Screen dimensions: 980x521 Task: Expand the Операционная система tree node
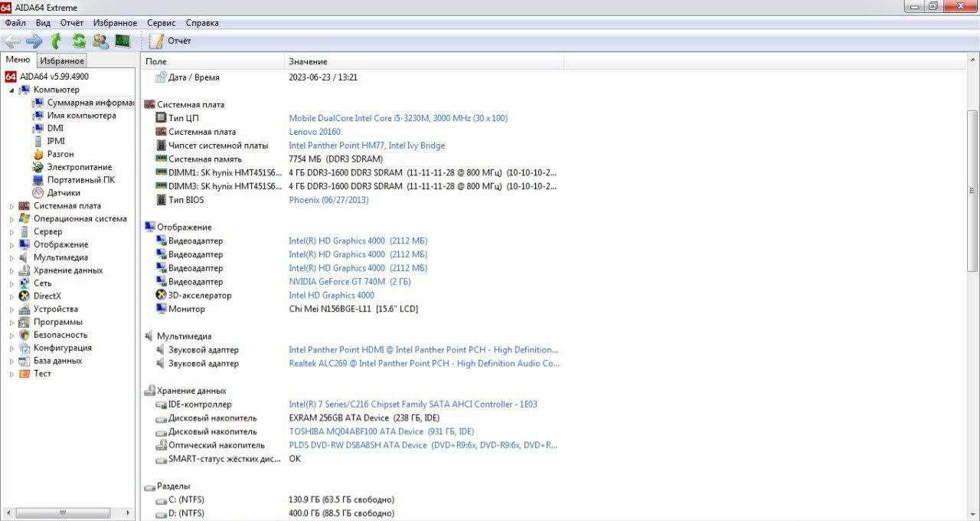(x=11, y=219)
